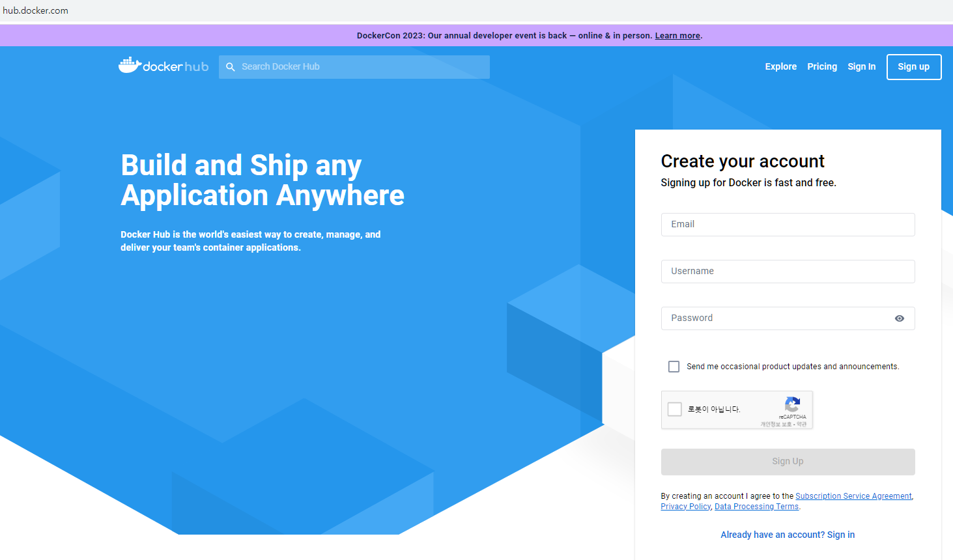Click the header Sign up button
The width and height of the screenshot is (953, 560).
tap(914, 67)
